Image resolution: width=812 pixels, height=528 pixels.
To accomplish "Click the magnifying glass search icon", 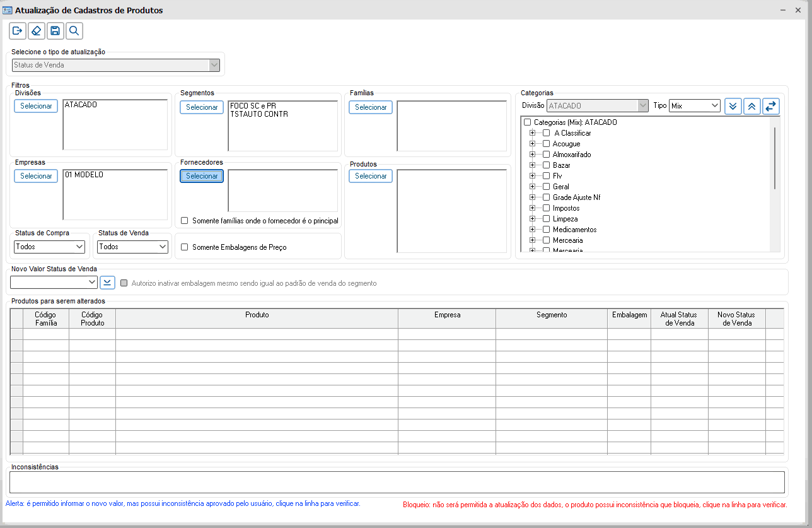I will (74, 31).
